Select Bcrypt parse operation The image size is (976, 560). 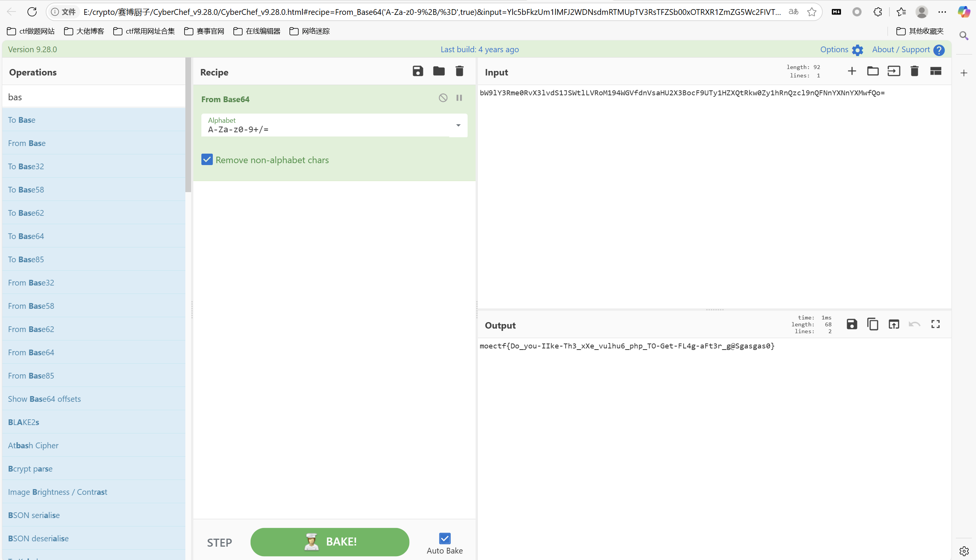[x=94, y=469]
